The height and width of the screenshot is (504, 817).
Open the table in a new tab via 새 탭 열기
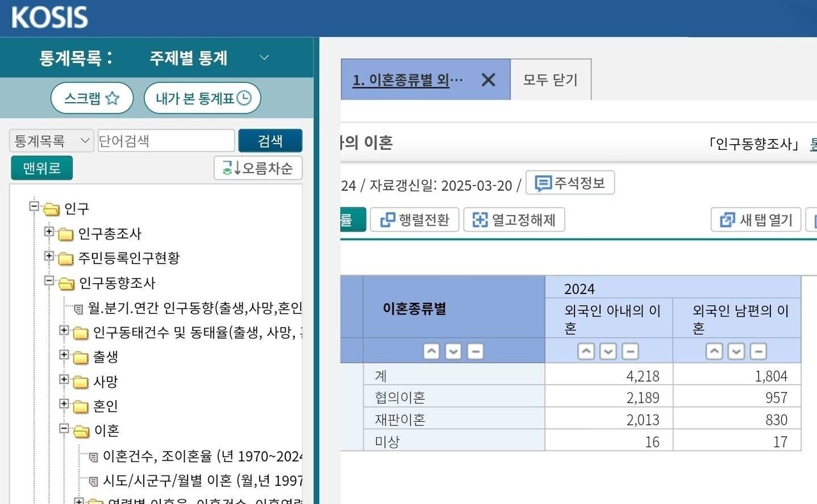(x=756, y=219)
